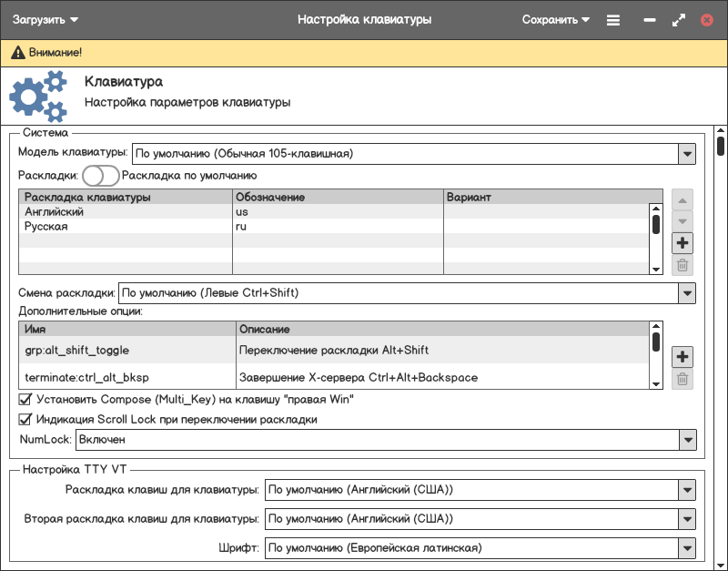The image size is (728, 571).
Task: Click the add keyboard layout plus icon
Action: (x=682, y=243)
